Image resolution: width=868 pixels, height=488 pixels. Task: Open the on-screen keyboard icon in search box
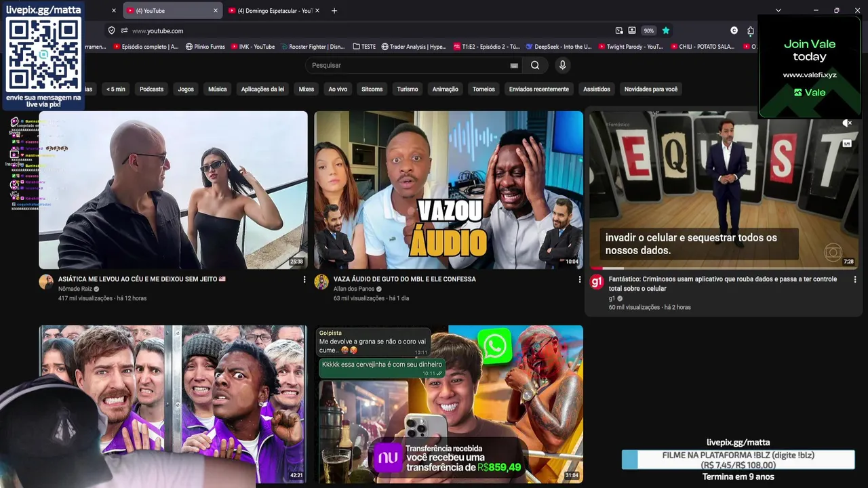point(514,66)
